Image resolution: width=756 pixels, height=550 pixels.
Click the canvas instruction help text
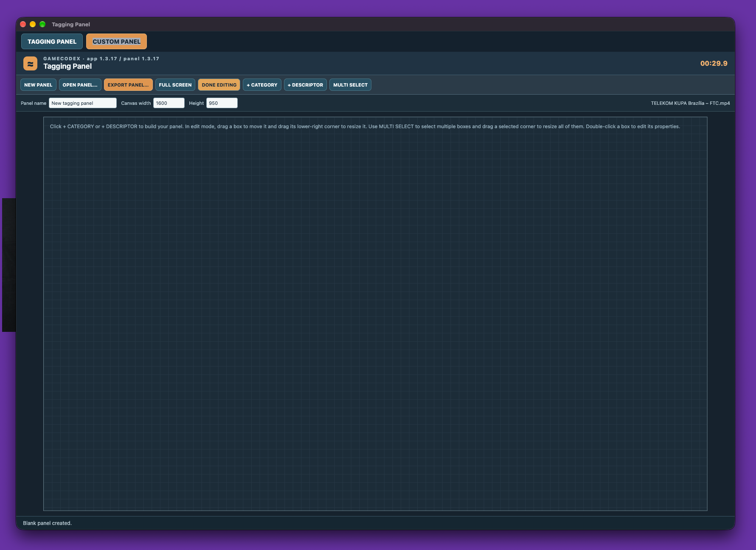point(365,126)
